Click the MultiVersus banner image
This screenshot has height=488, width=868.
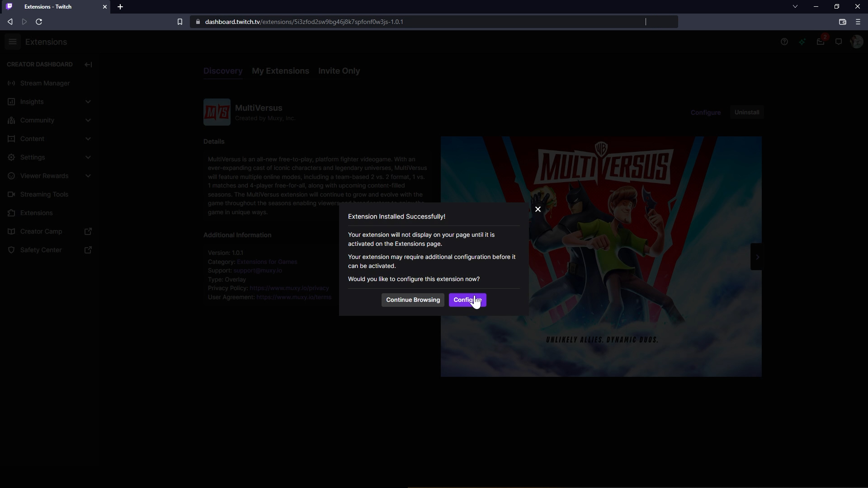pyautogui.click(x=601, y=257)
